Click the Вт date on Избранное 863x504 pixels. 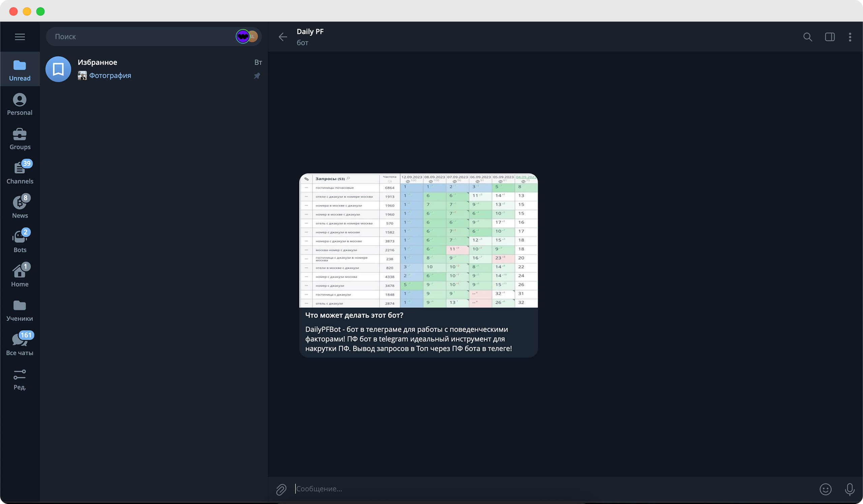point(258,62)
